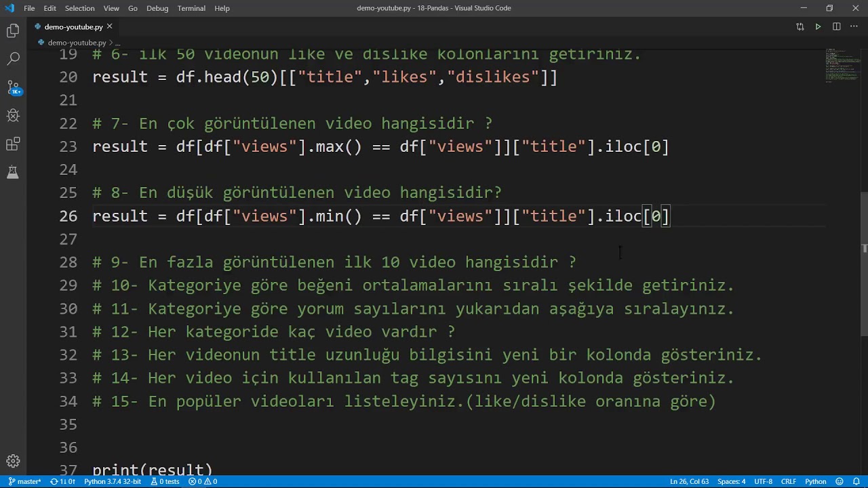Open the Selection menu
The height and width of the screenshot is (488, 868).
(x=79, y=8)
